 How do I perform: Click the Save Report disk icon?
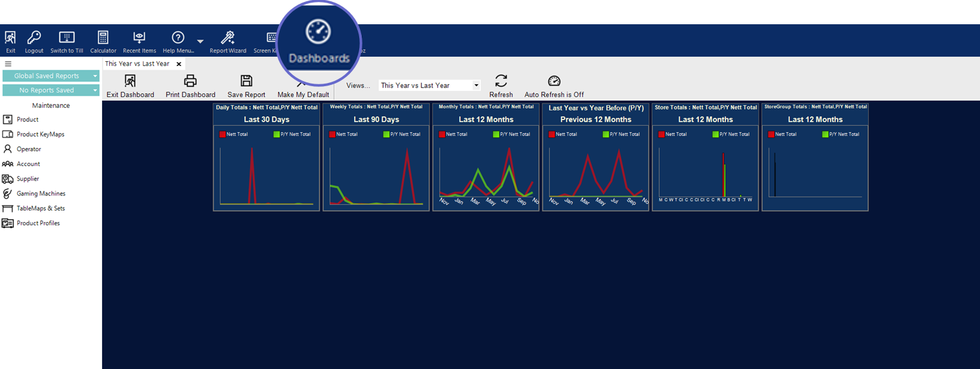pos(246,81)
